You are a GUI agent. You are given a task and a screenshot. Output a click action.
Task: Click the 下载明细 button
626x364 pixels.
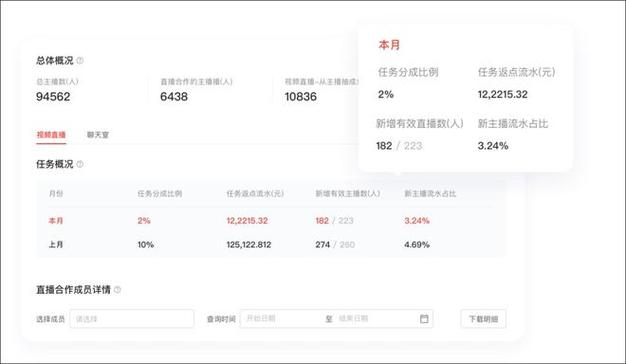pyautogui.click(x=483, y=319)
